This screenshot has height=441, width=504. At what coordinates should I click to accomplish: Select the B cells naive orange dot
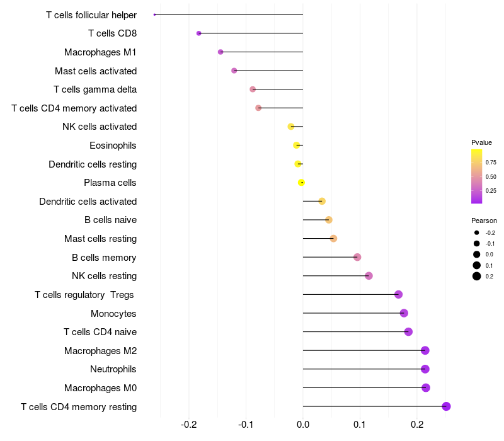328,220
